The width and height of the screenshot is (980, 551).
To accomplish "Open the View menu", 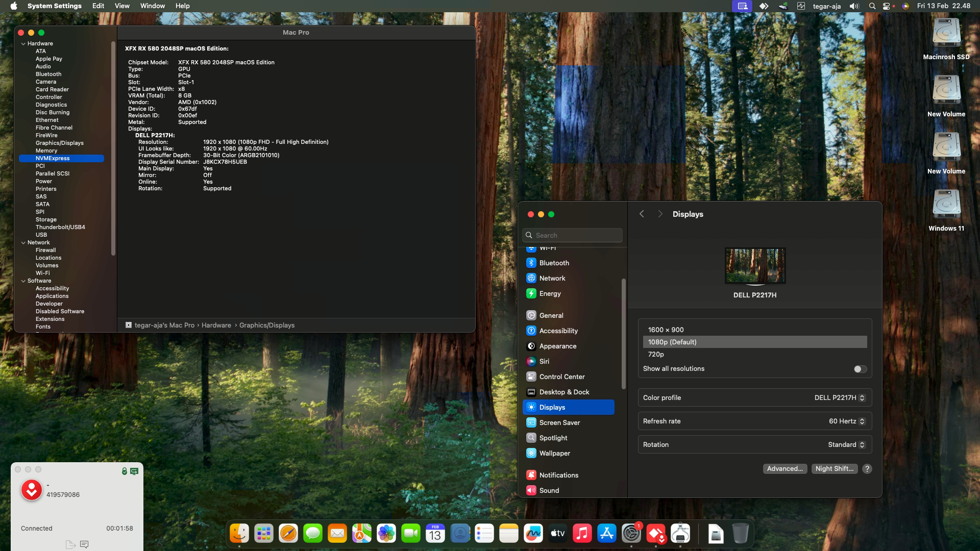I will 122,6.
